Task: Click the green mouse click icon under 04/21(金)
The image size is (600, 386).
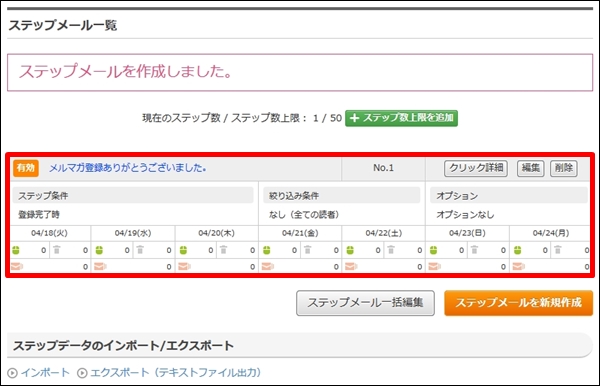Action: click(266, 250)
